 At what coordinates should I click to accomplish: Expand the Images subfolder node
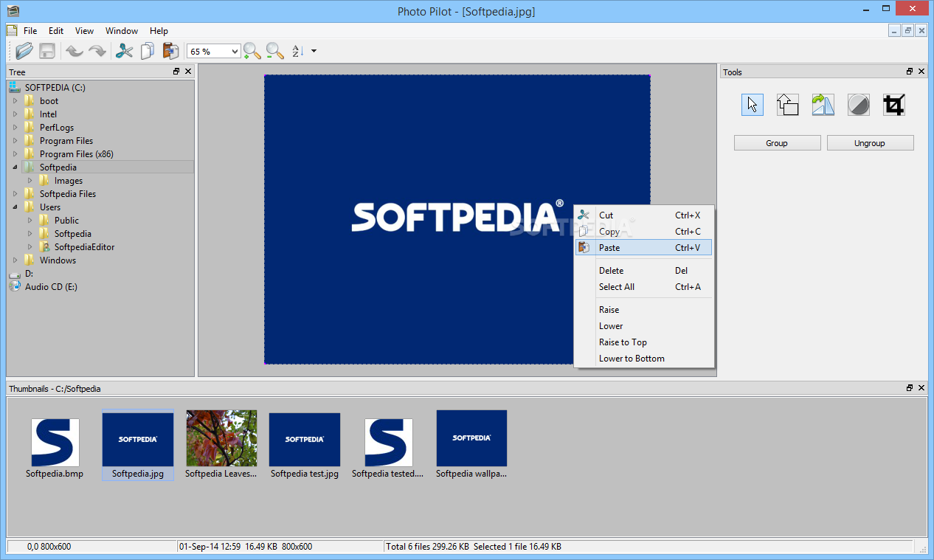30,181
